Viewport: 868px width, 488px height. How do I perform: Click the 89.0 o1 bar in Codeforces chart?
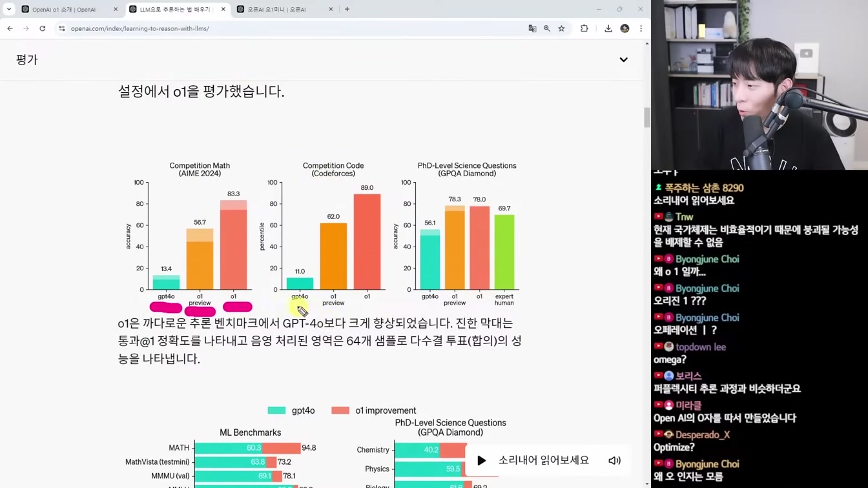tap(367, 241)
